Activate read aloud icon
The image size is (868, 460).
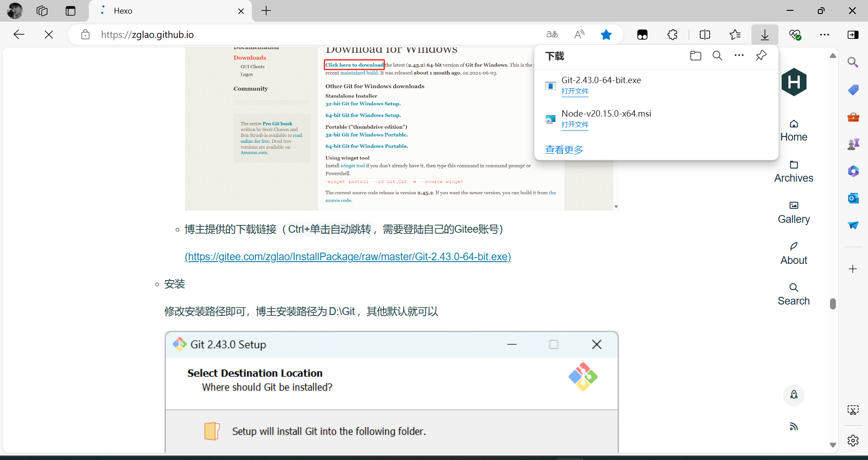point(579,34)
